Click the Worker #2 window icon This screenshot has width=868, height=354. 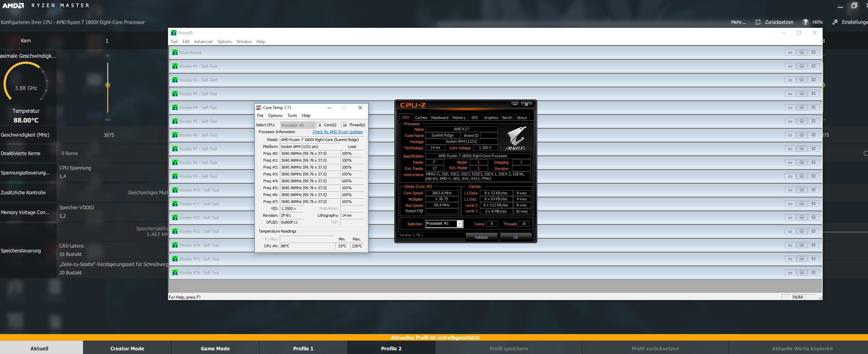pos(175,80)
